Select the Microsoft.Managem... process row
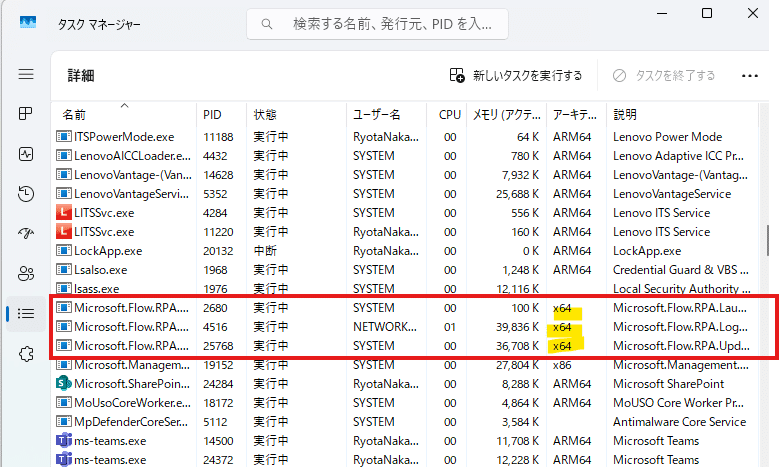 click(405, 365)
